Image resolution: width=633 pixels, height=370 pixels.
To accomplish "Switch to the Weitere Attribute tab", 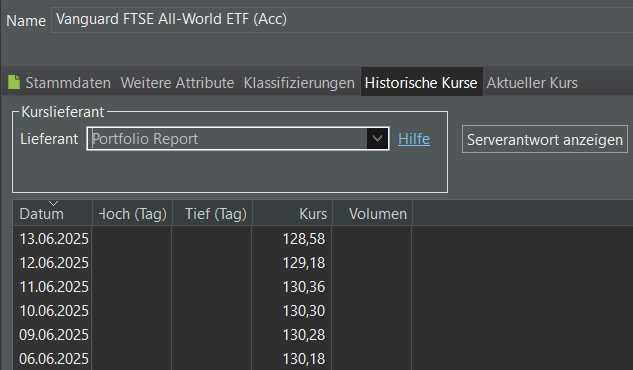I will point(177,83).
